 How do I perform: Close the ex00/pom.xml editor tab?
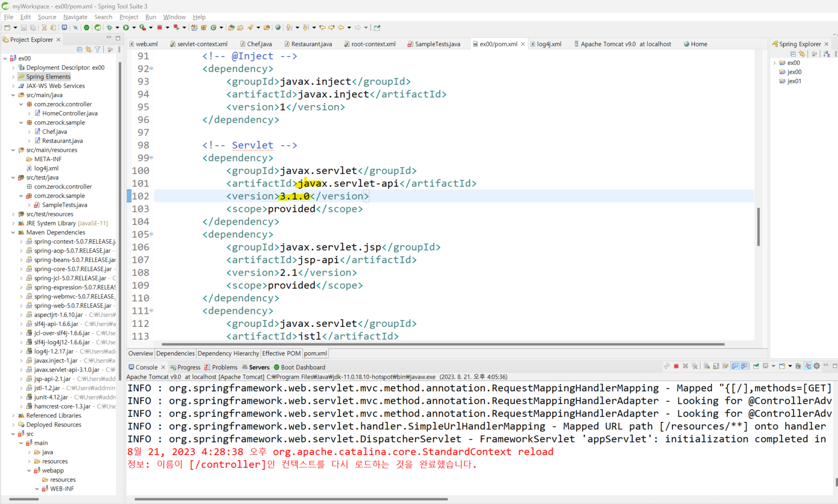point(523,44)
